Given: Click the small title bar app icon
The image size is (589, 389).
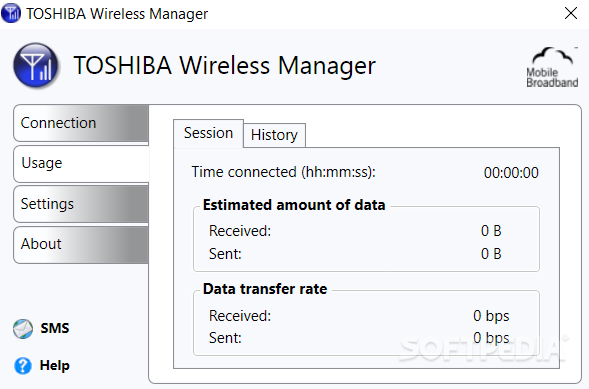Looking at the screenshot, I should (x=11, y=13).
